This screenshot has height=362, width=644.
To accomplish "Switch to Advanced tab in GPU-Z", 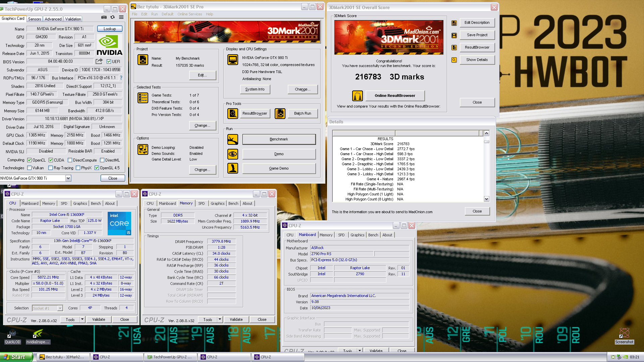I will point(53,19).
